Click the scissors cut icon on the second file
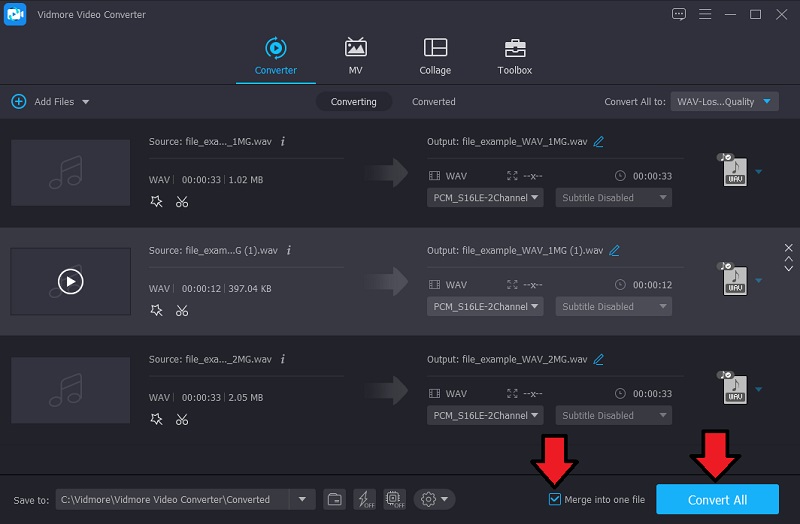Viewport: 800px width, 524px height. [x=182, y=310]
